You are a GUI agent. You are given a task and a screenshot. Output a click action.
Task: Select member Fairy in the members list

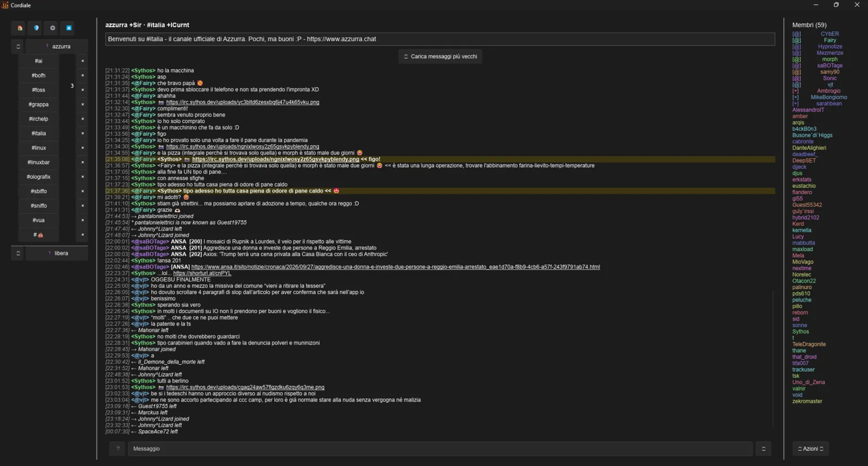pyautogui.click(x=830, y=40)
